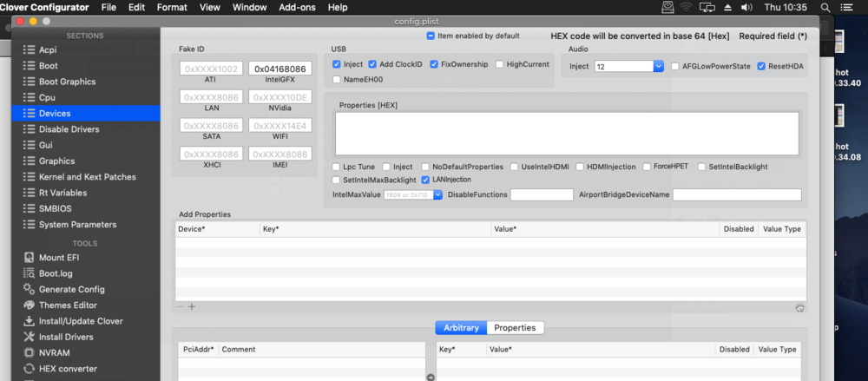Open the Install Drivers tool
The height and width of the screenshot is (381, 868).
66,337
